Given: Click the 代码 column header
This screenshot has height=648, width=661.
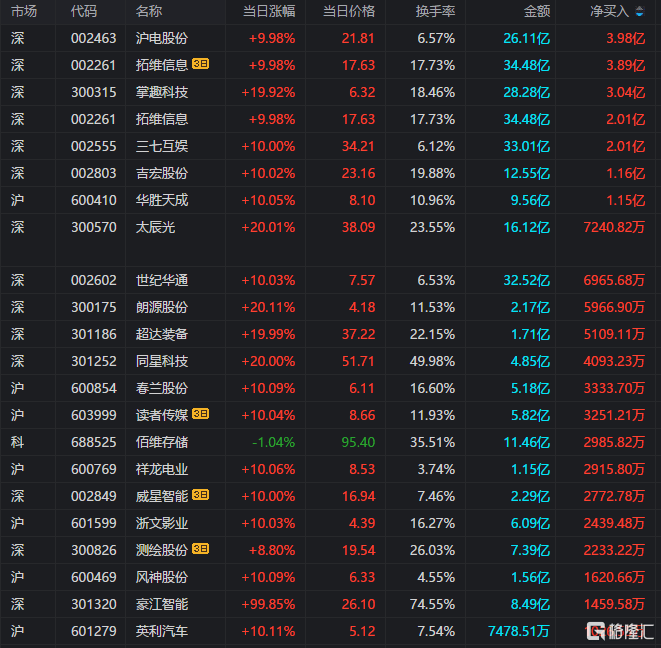Looking at the screenshot, I should coord(84,11).
